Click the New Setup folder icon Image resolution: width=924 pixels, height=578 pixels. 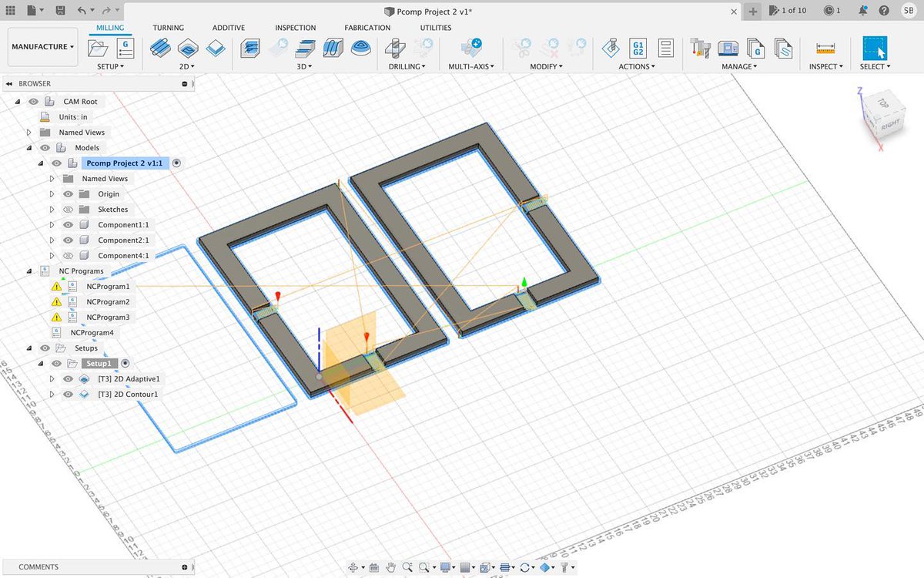99,48
